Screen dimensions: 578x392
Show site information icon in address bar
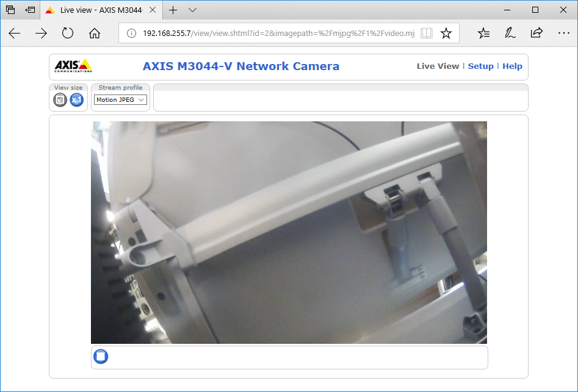pos(131,34)
